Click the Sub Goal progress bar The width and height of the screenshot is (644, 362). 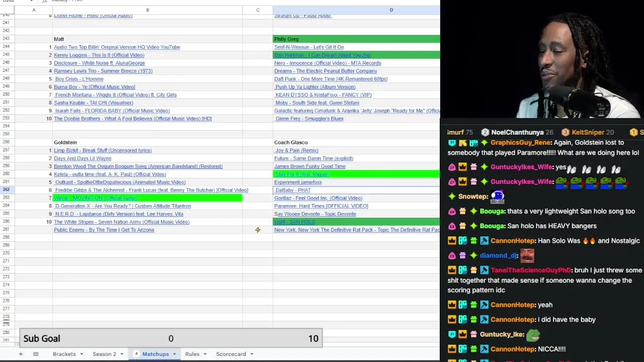[171, 338]
